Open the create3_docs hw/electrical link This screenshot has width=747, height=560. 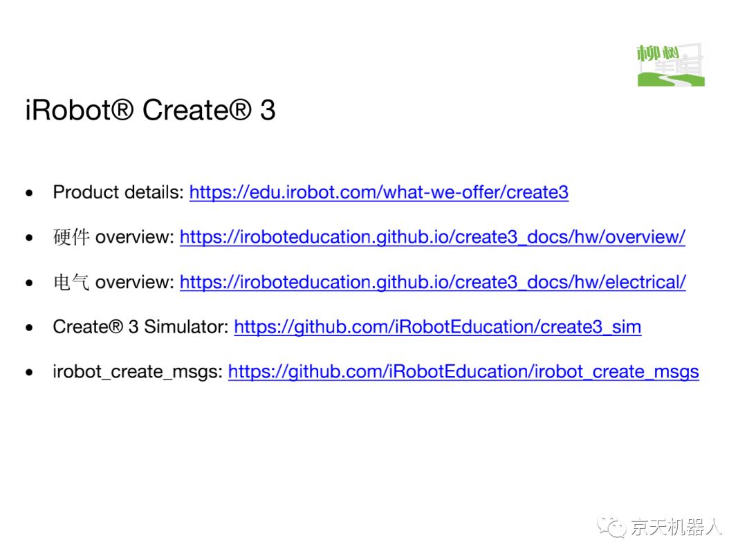(x=432, y=282)
